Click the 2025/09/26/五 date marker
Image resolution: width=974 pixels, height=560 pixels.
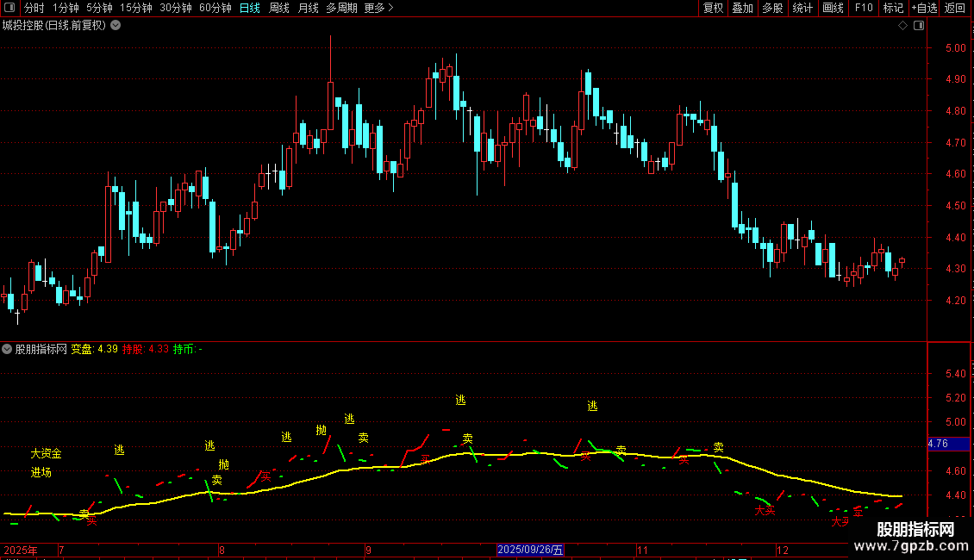pos(530,550)
